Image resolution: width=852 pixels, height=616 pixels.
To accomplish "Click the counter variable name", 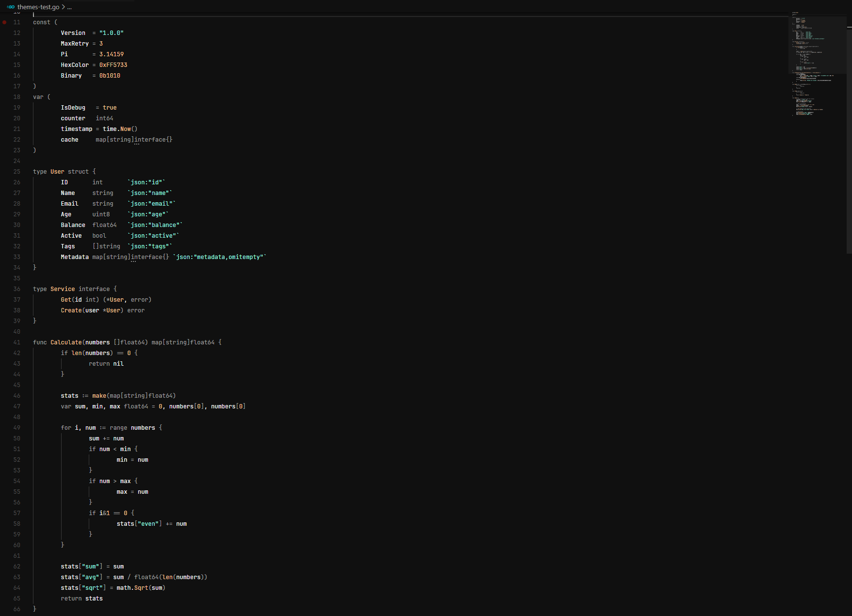I will 73,118.
